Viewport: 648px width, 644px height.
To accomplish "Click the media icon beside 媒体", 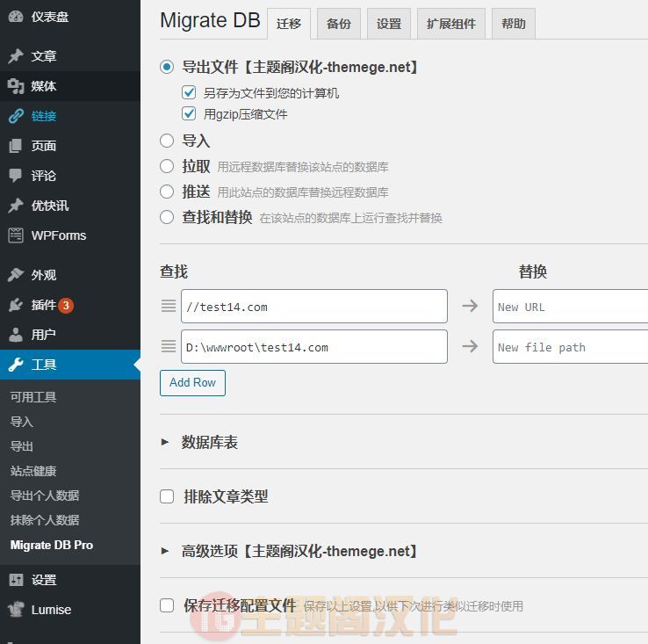I will (16, 86).
